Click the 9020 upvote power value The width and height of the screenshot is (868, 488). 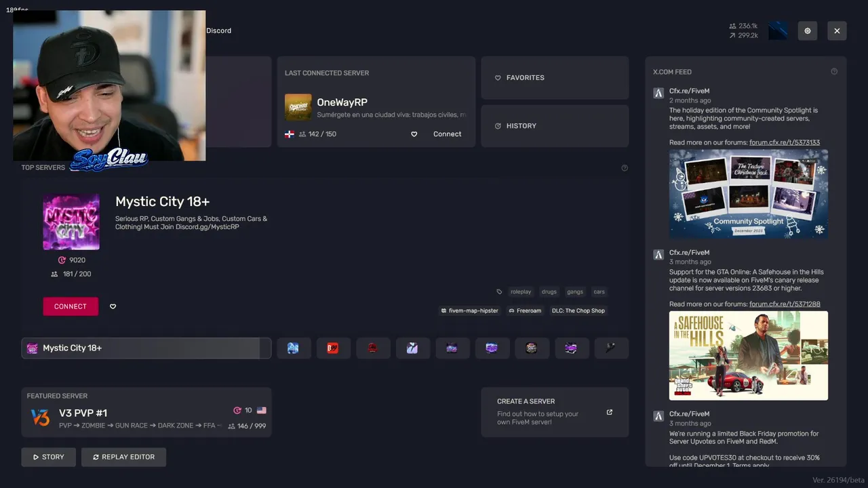click(x=71, y=260)
